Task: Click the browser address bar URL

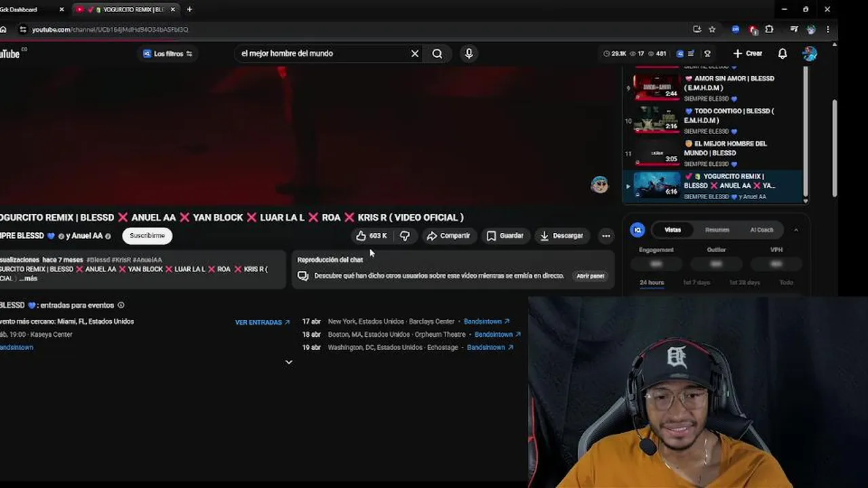Action: point(110,29)
